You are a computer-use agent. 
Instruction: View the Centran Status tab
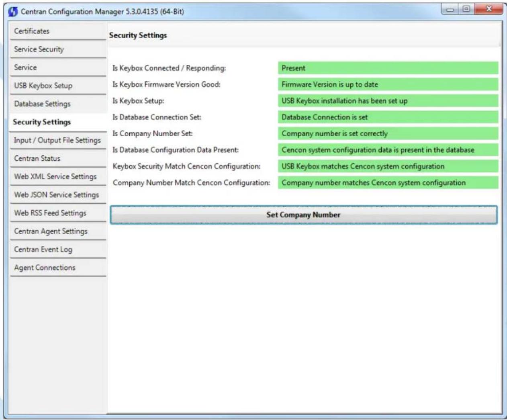[x=58, y=158]
